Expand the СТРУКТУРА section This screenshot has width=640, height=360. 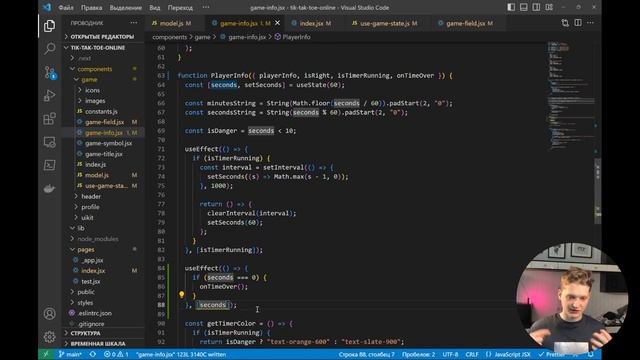[85, 333]
